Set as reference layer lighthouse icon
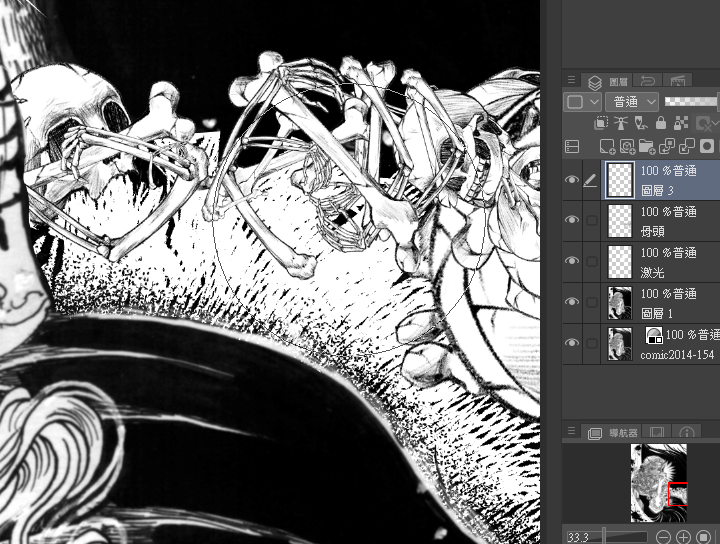This screenshot has height=544, width=720. pyautogui.click(x=620, y=123)
